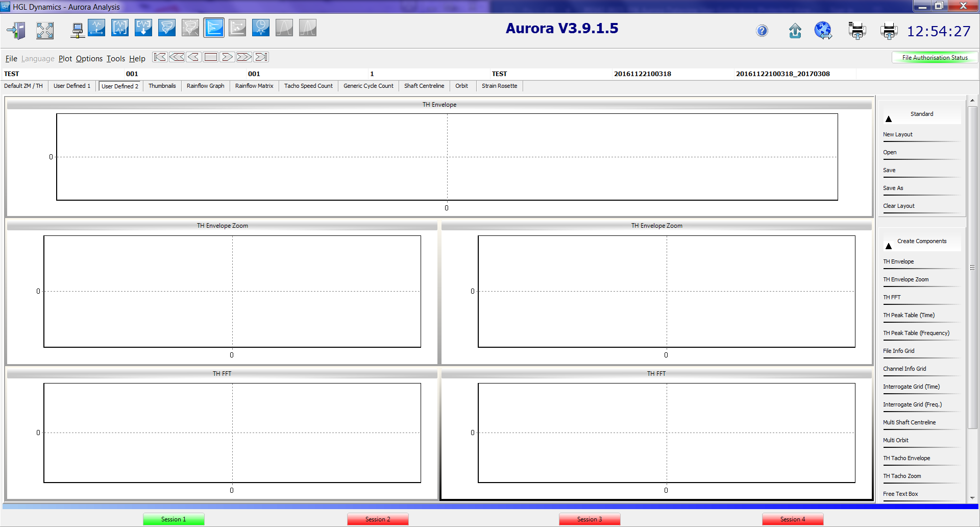Screen dimensions: 980x527
Task: Click the exit door icon
Action: [17, 30]
